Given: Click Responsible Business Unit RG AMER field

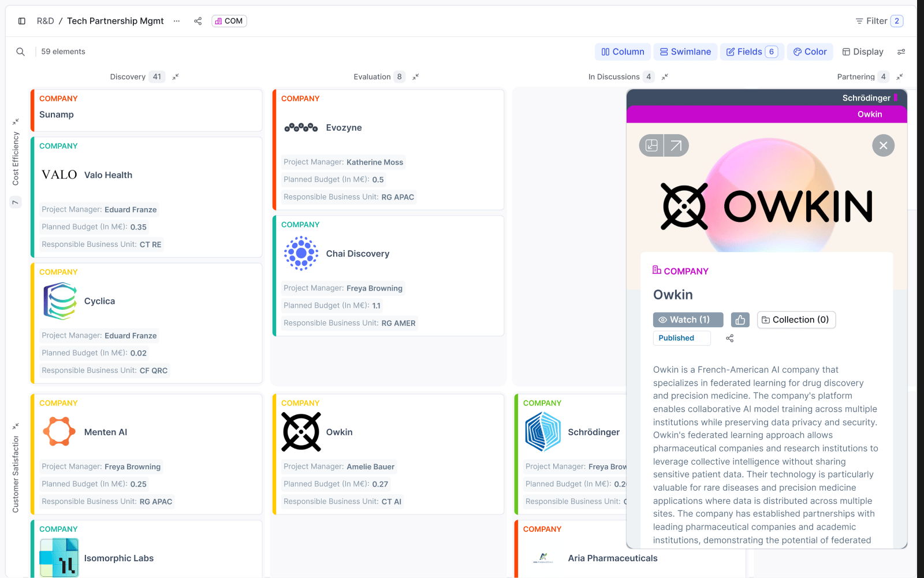Looking at the screenshot, I should pyautogui.click(x=349, y=323).
